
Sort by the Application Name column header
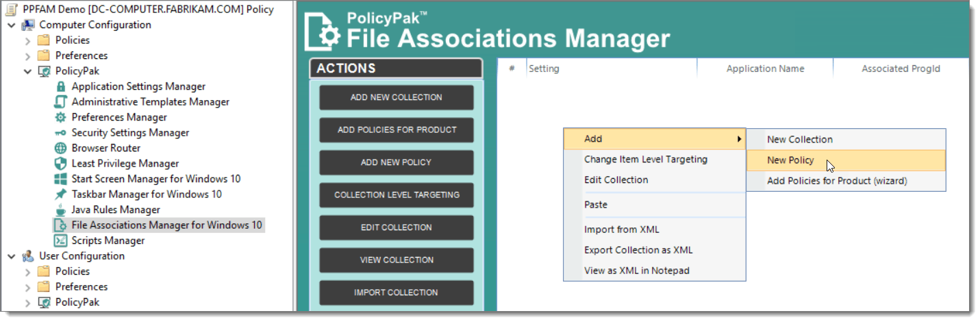click(x=765, y=69)
